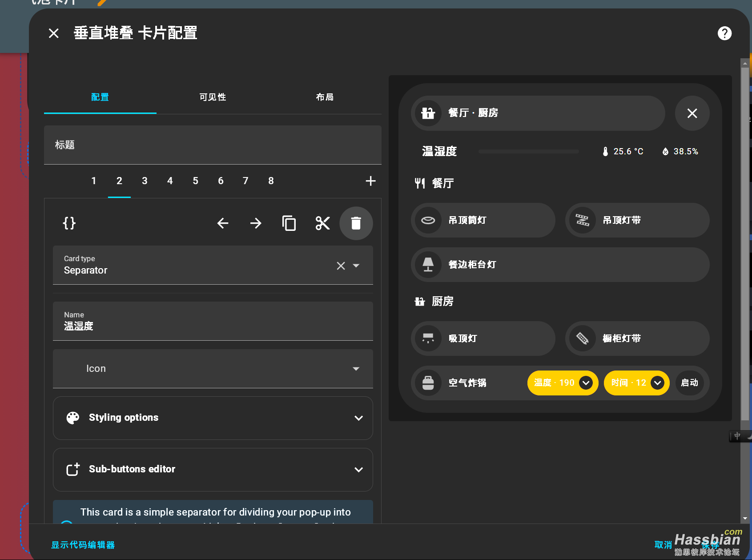Click the 取消 cancel button
Screen dimensions: 752x560
coord(663,545)
